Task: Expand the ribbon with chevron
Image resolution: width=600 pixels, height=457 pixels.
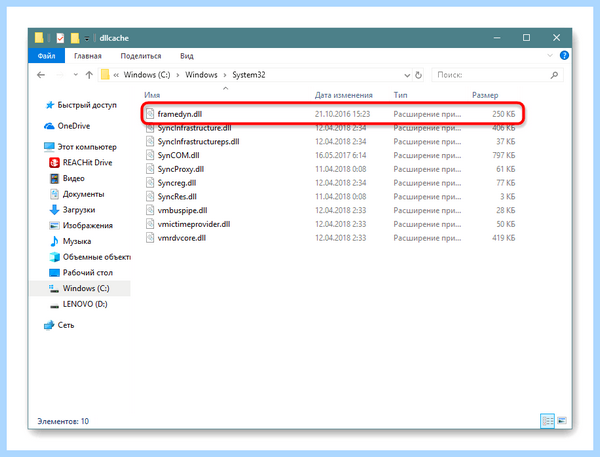Action: pos(550,55)
